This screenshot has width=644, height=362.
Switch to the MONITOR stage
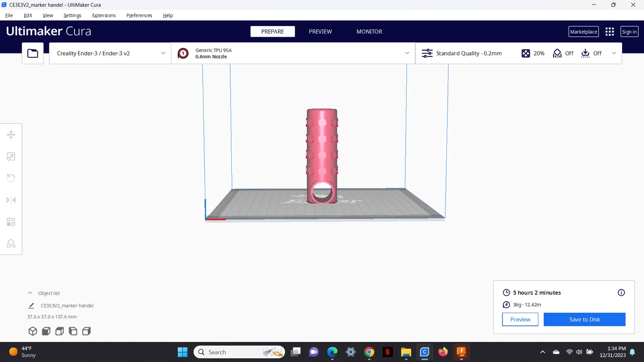(x=369, y=31)
